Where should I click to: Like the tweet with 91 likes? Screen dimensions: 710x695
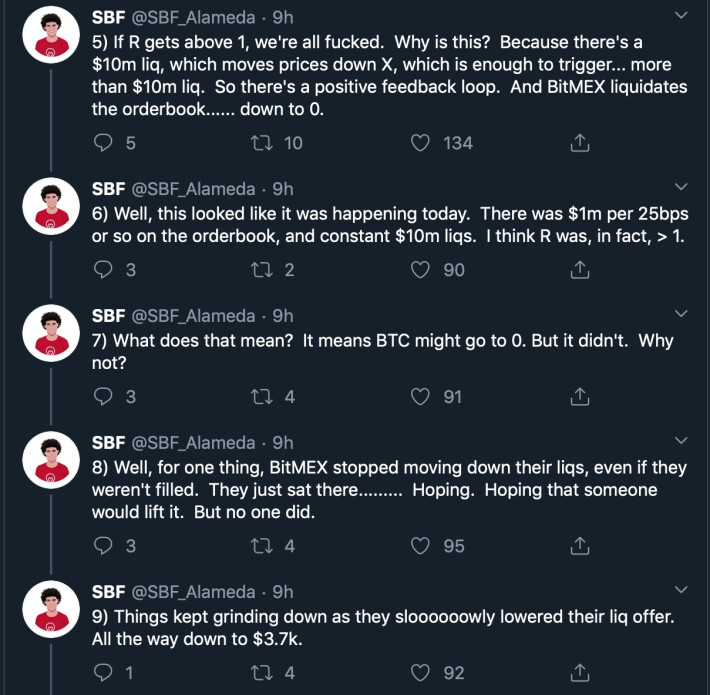pyautogui.click(x=420, y=397)
